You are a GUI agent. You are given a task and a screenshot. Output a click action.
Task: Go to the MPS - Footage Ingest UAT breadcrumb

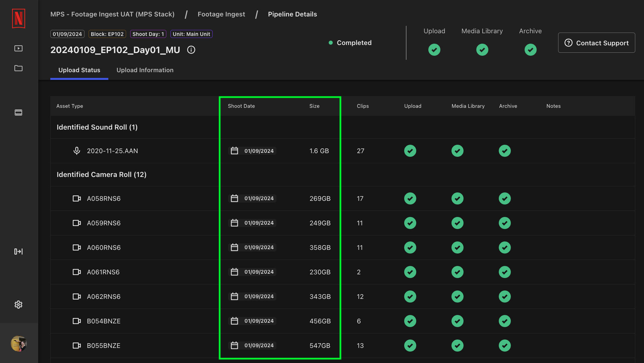point(112,14)
